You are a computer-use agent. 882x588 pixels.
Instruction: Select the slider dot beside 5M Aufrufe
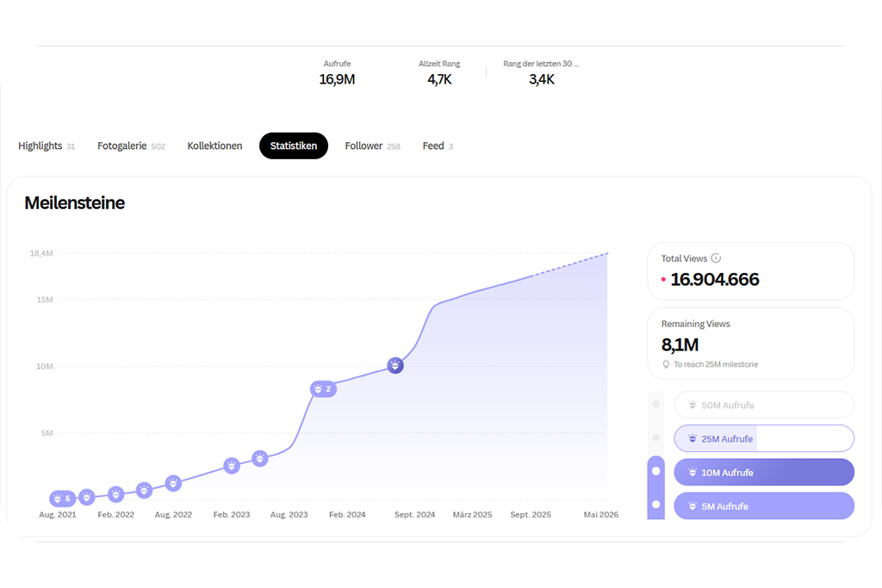(656, 504)
